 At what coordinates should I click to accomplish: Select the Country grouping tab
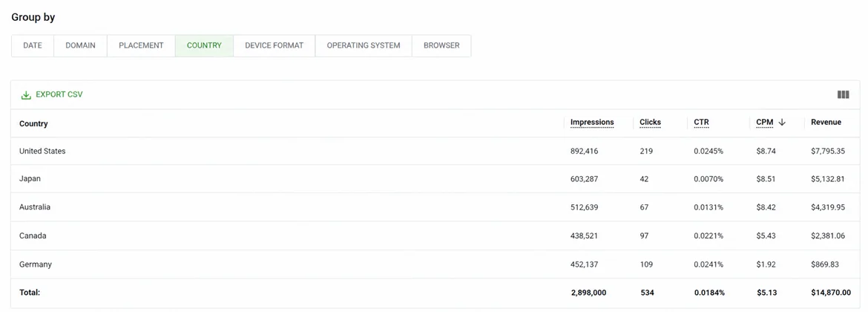[204, 45]
